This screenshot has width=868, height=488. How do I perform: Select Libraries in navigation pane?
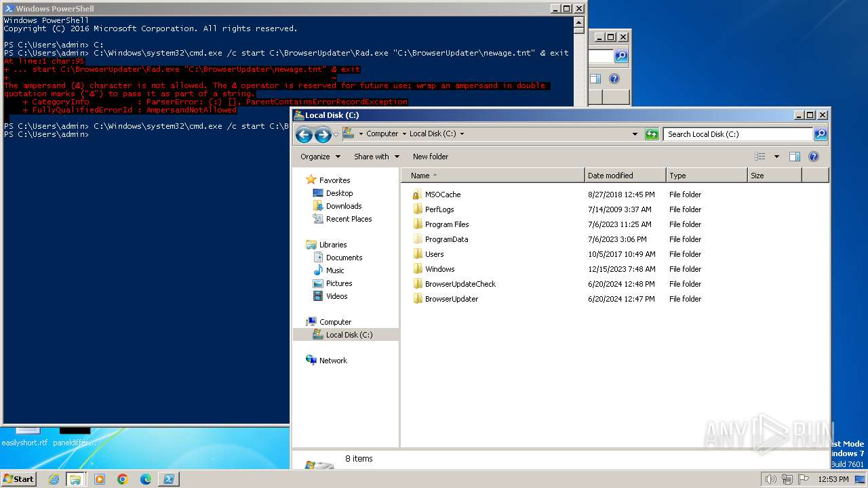(x=333, y=245)
